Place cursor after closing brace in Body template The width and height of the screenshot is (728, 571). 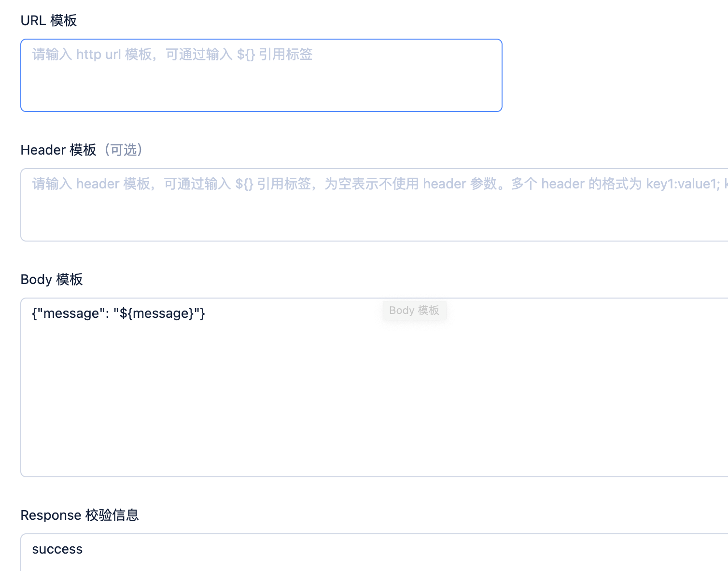(206, 314)
